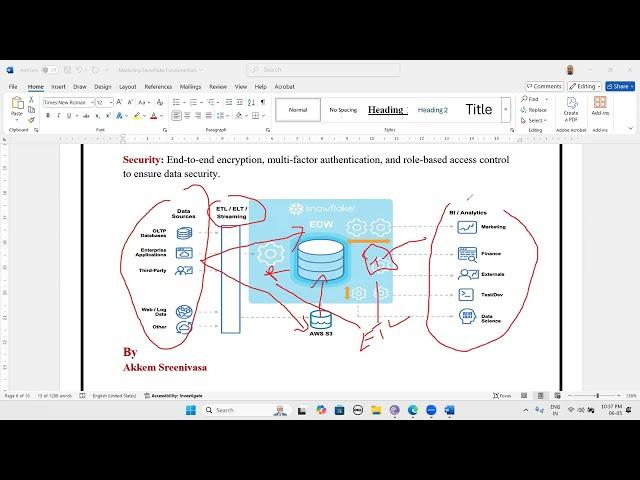Select the Format Painter brush icon
Viewport: 640px width, 480px height.
[x=31, y=120]
